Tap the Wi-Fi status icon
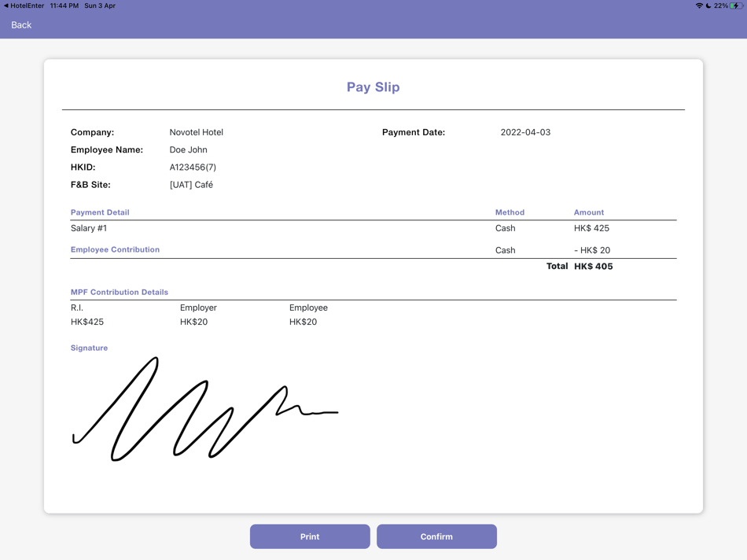The image size is (747, 560). [x=699, y=6]
